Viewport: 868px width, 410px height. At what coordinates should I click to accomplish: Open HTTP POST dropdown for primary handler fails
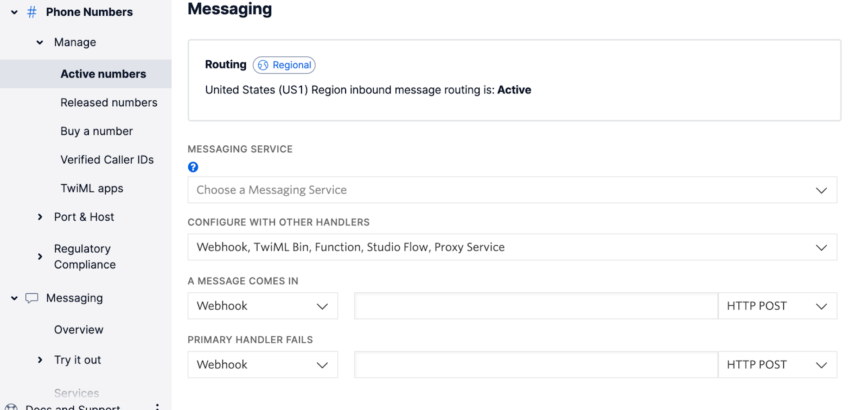coord(777,364)
